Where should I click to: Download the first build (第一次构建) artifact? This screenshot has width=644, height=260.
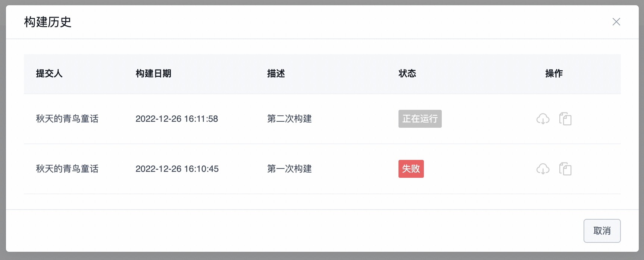[543, 169]
